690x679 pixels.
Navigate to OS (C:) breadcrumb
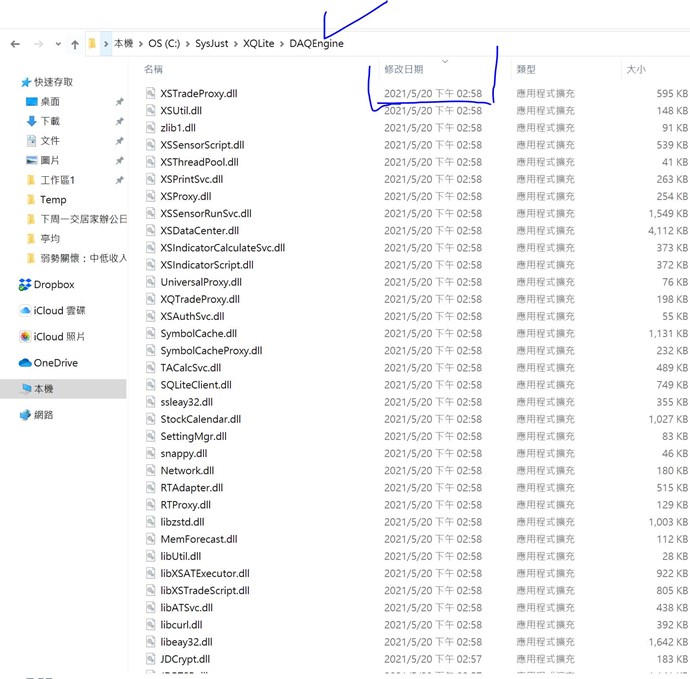pyautogui.click(x=164, y=44)
